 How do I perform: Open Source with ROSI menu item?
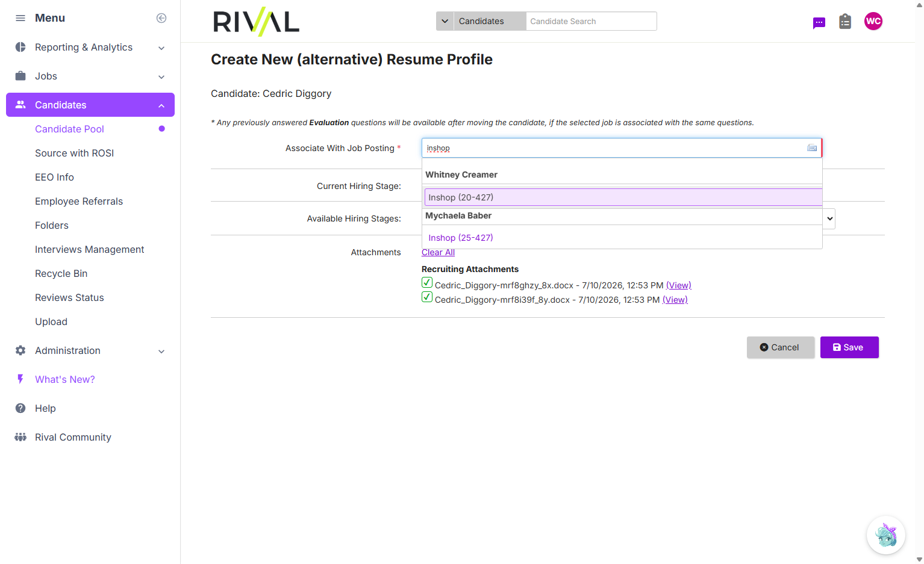74,153
